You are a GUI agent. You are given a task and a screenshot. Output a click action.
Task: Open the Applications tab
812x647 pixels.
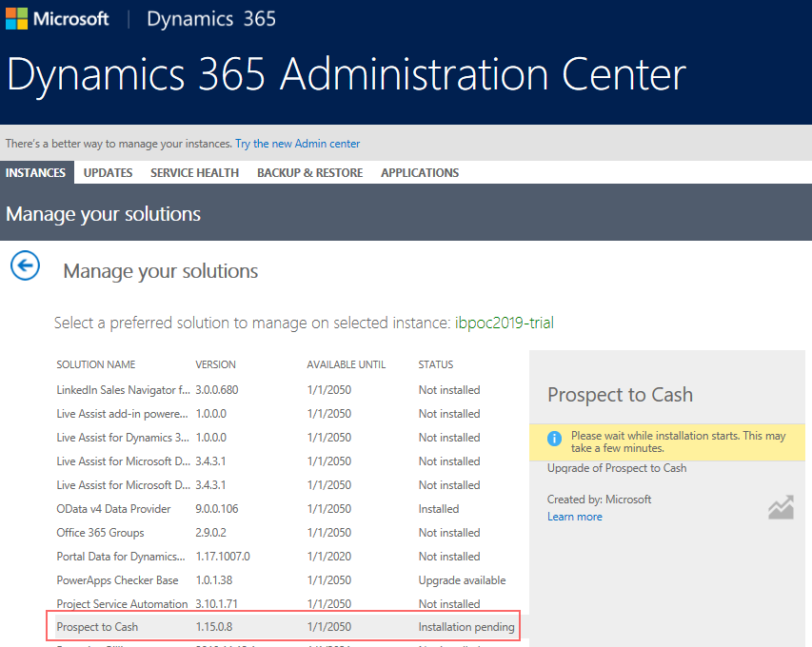[420, 173]
